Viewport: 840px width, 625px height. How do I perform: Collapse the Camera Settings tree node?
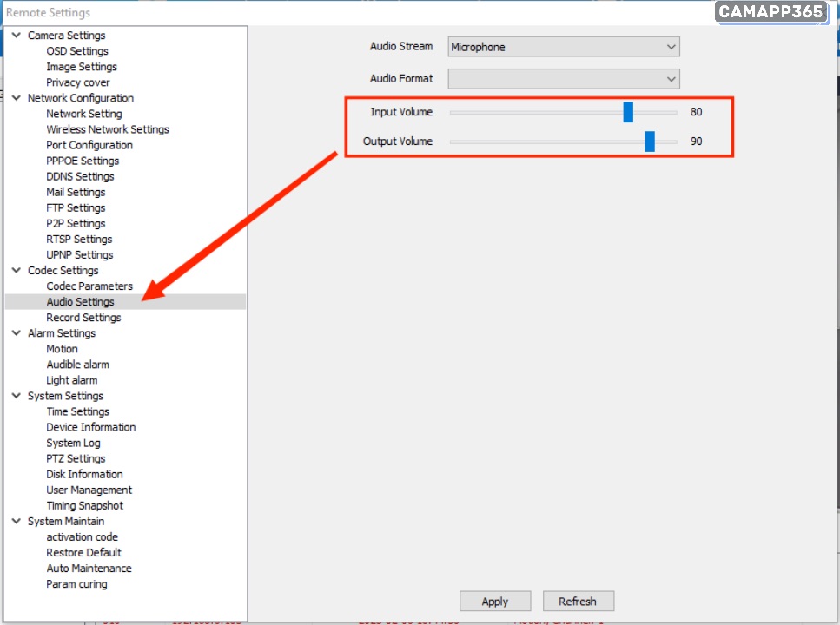(x=17, y=36)
